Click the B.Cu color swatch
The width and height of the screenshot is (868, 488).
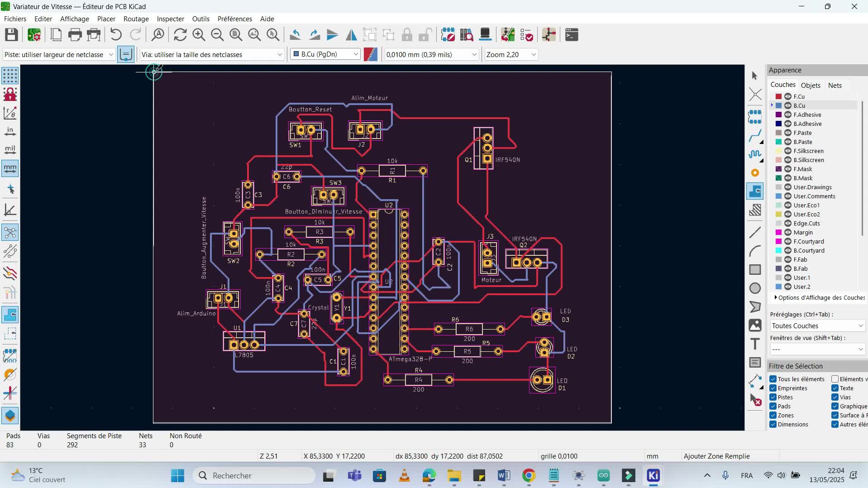(779, 105)
